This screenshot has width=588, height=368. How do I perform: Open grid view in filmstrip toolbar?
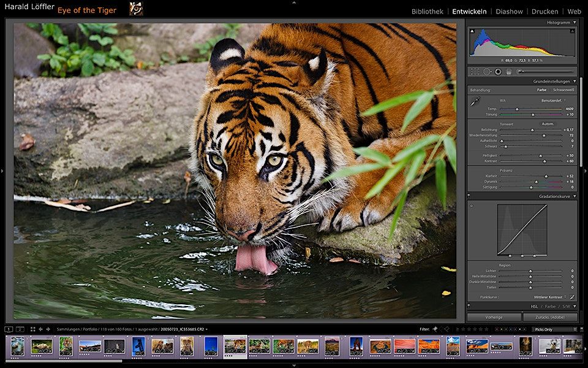pos(32,329)
